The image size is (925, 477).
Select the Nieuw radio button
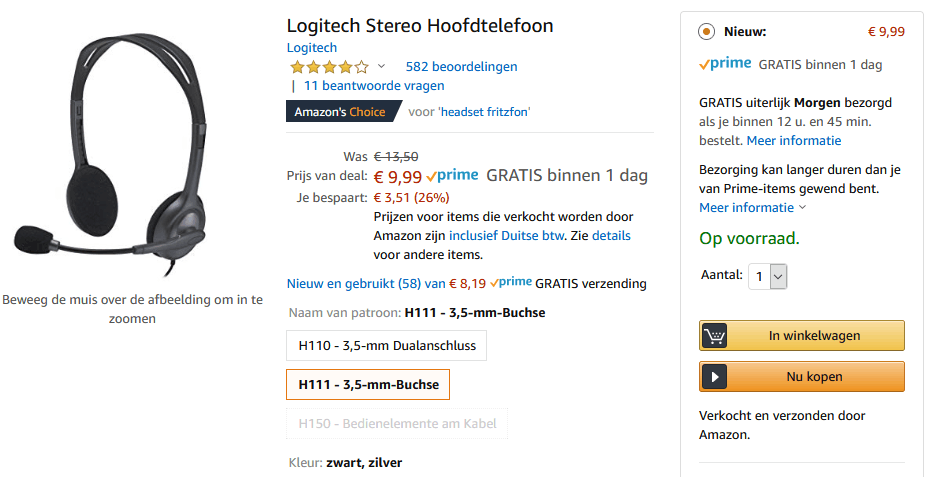click(707, 32)
